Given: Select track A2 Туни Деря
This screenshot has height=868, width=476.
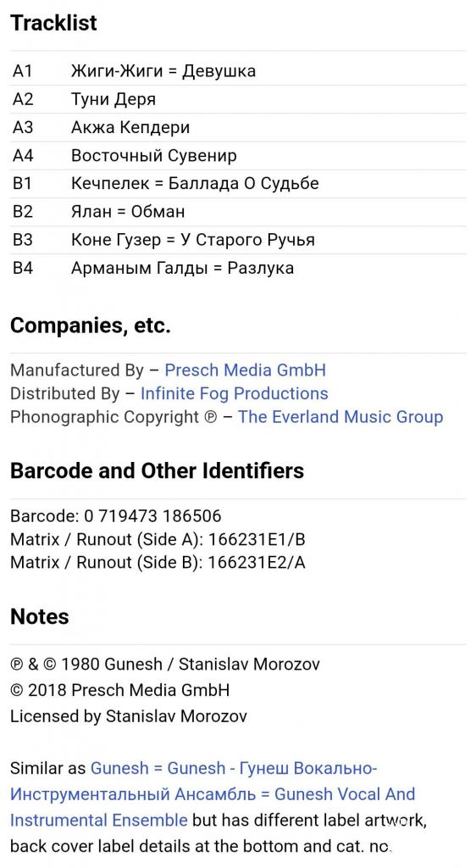Looking at the screenshot, I should pos(238,99).
